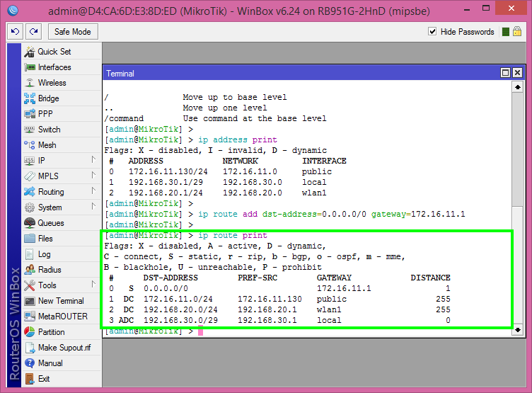Click the Tools wrench icon
Screen dimensions: 532x393
pos(30,285)
